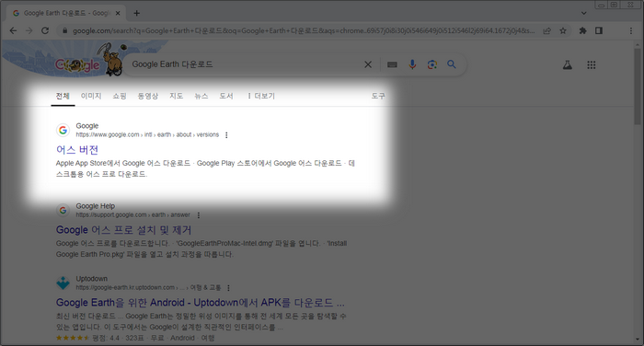
Task: Open the on-screen keyboard input tool
Action: pos(392,64)
